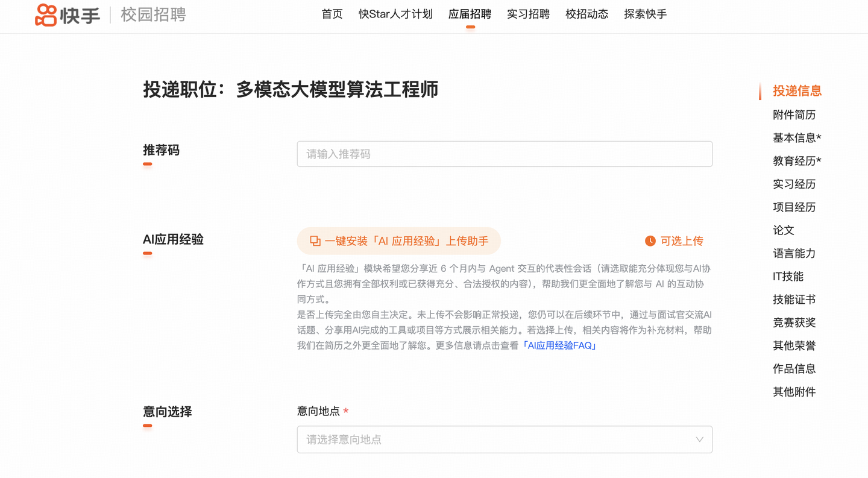Jump to IT技能 in the sidebar
The height and width of the screenshot is (478, 868).
coord(788,277)
